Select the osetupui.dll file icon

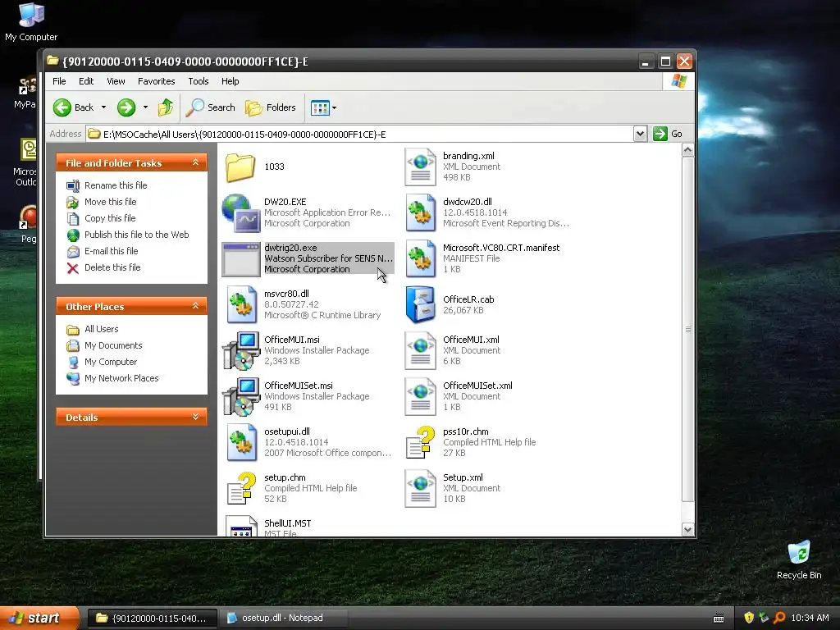click(x=240, y=442)
